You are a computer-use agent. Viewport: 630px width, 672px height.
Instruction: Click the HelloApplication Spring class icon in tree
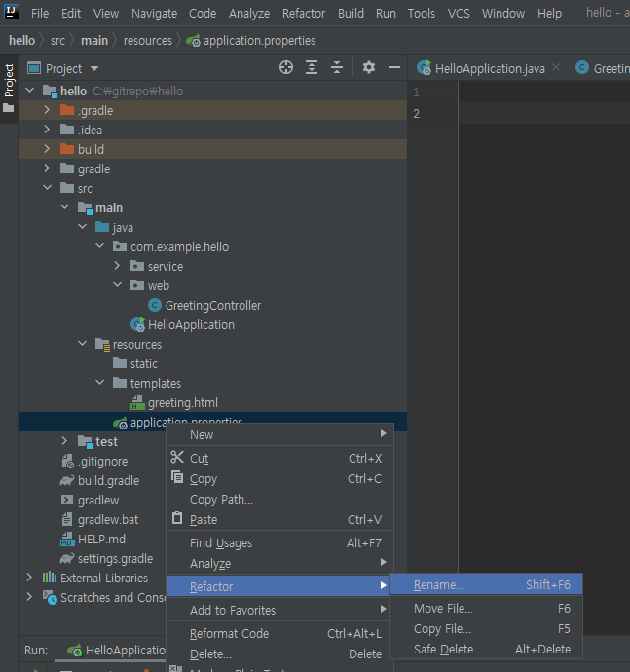pos(138,325)
